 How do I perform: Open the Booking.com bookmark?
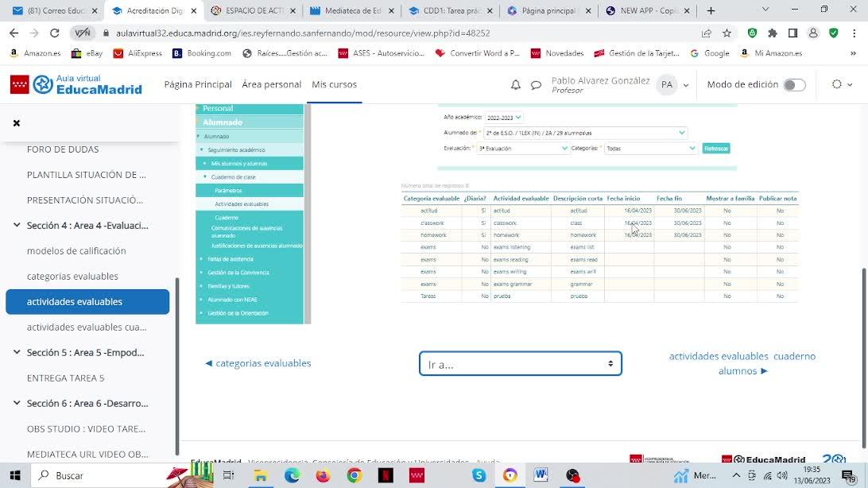point(202,53)
